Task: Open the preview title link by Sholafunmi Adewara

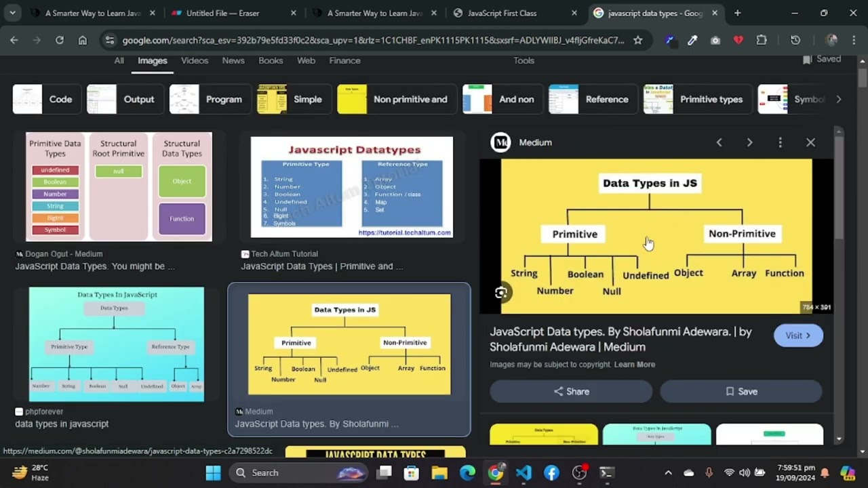Action: point(620,339)
